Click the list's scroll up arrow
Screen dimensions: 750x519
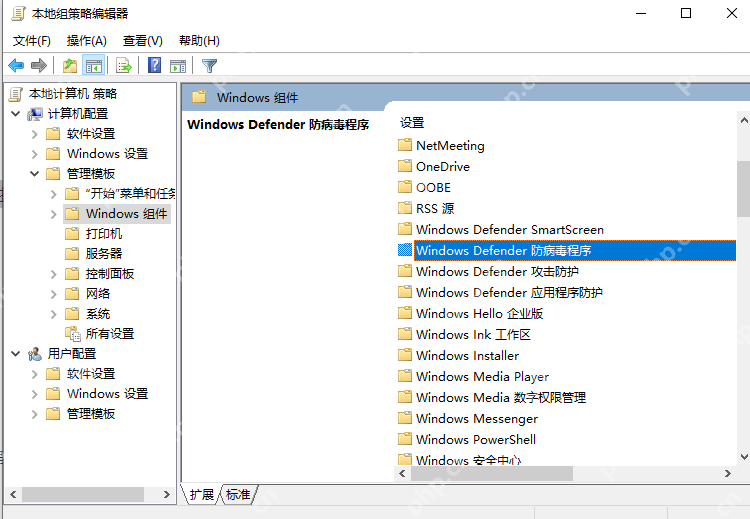click(744, 120)
